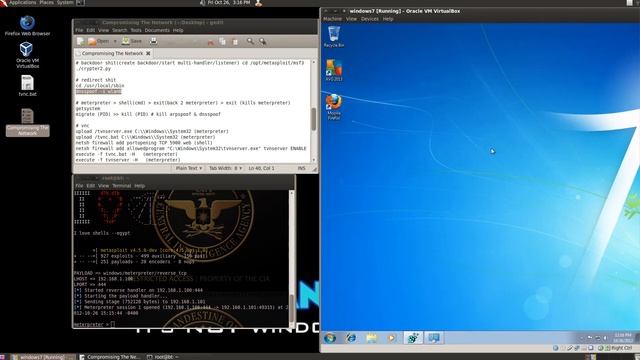The height and width of the screenshot is (360, 640).
Task: Click the getsystem line in gedit
Action: point(88,109)
